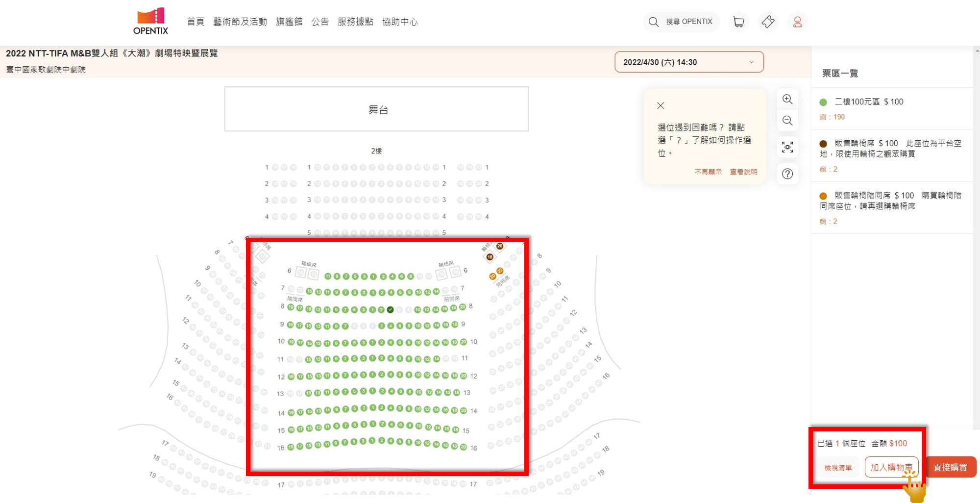Image resolution: width=980 pixels, height=503 pixels.
Task: Click 加入購物車 button
Action: [x=891, y=467]
